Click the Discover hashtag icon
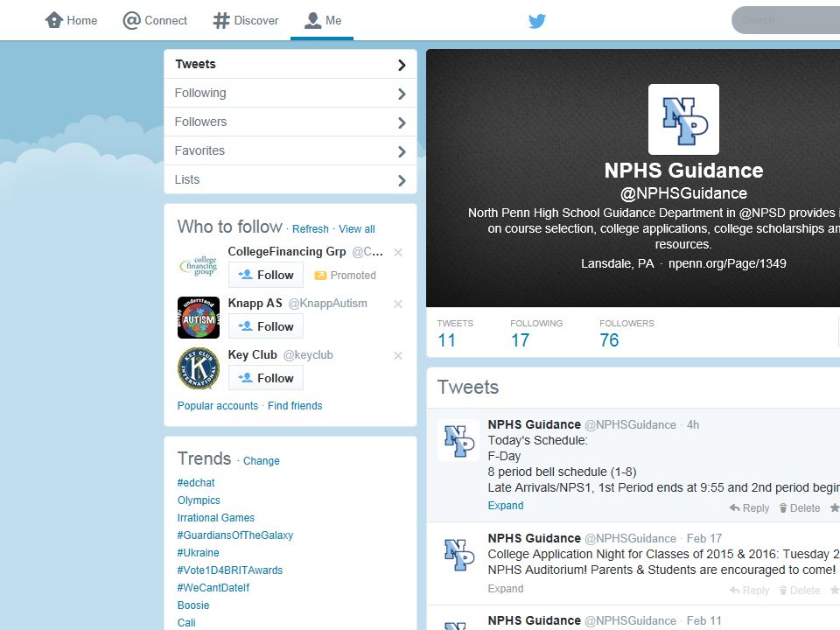 (x=221, y=20)
